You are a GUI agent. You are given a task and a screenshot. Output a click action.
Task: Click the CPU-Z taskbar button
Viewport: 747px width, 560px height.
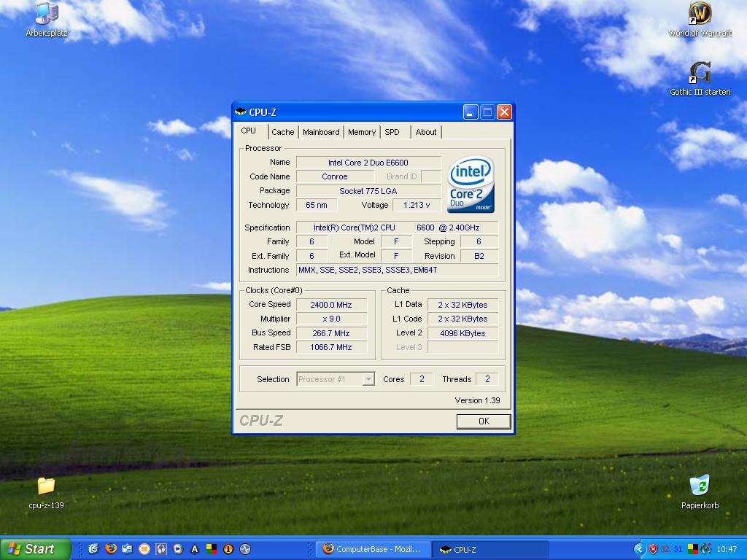pos(489,549)
